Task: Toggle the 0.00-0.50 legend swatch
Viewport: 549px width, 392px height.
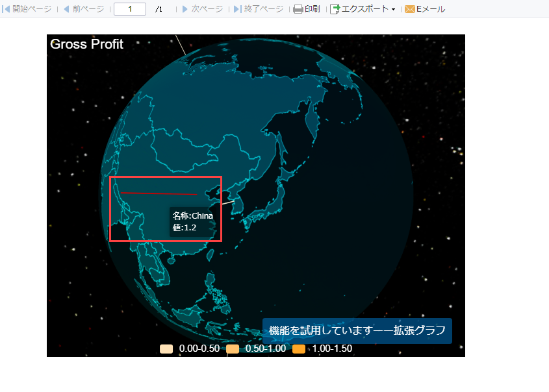Action: 166,349
